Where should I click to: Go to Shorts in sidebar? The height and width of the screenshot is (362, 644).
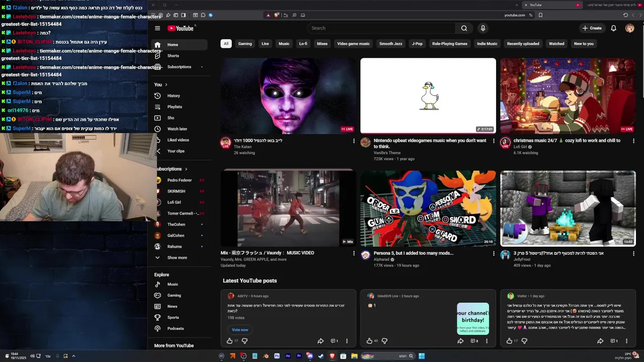[x=180, y=56]
